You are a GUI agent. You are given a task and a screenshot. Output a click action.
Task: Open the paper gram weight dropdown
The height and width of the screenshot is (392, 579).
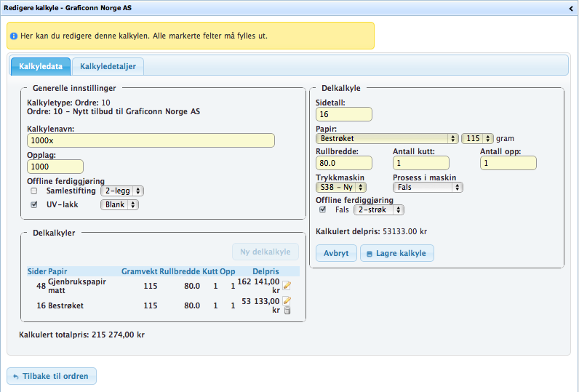click(x=477, y=138)
